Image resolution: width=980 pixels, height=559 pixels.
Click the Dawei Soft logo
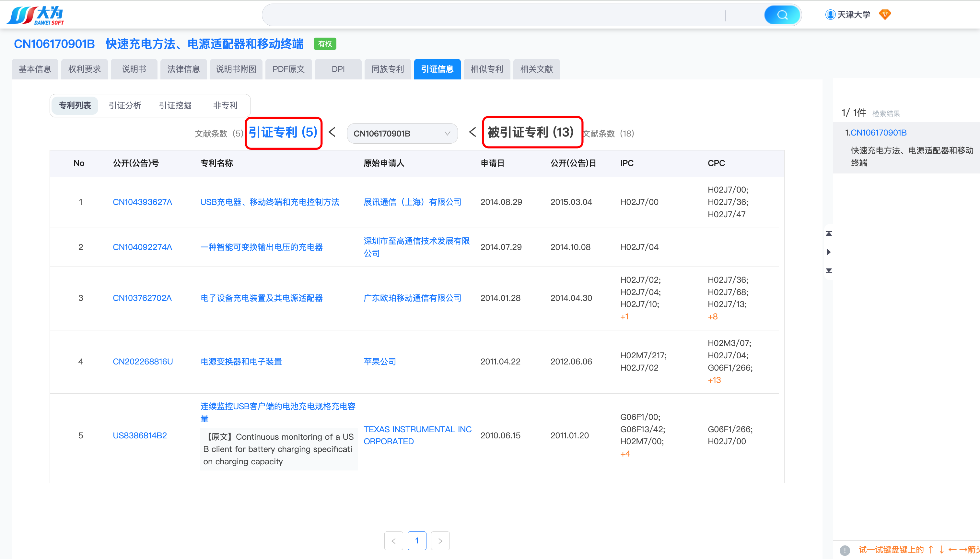point(35,15)
